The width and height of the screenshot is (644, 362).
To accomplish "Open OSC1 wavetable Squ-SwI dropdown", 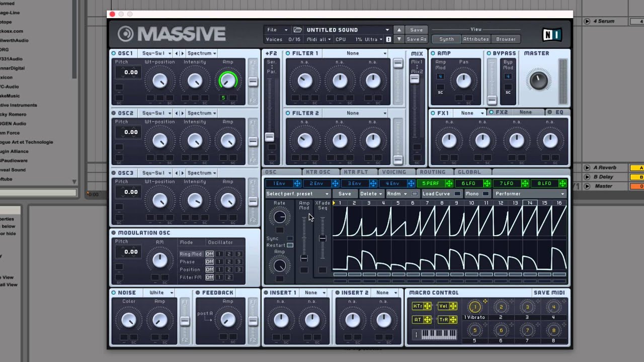I will tap(155, 53).
